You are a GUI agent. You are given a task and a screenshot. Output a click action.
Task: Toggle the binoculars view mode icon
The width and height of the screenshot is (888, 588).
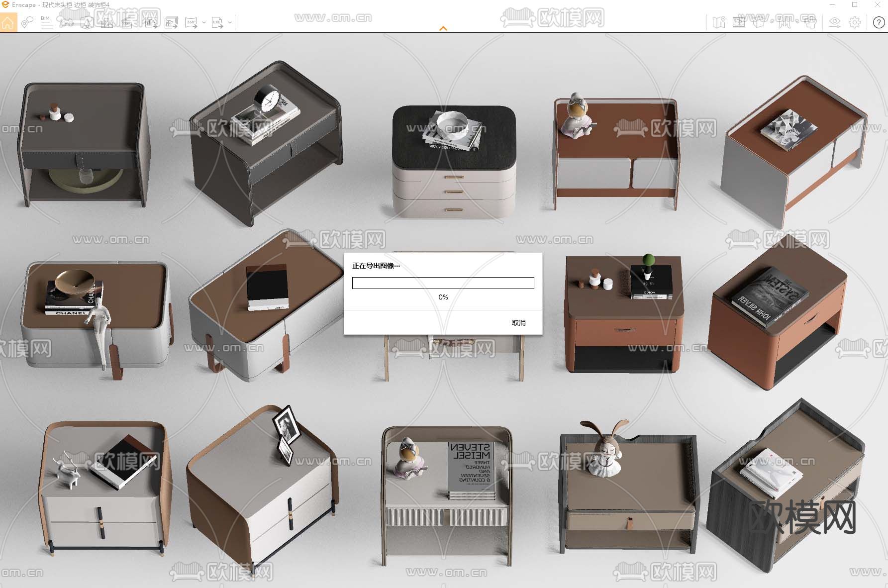pyautogui.click(x=67, y=22)
